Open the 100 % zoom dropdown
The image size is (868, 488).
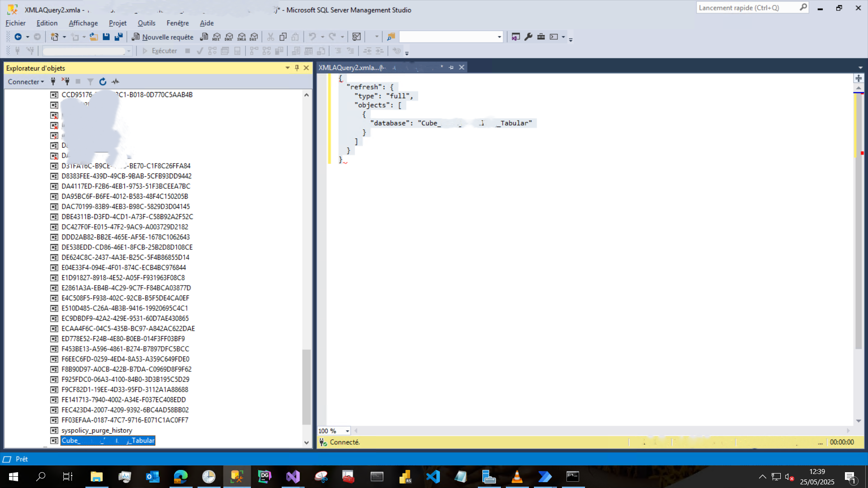347,431
